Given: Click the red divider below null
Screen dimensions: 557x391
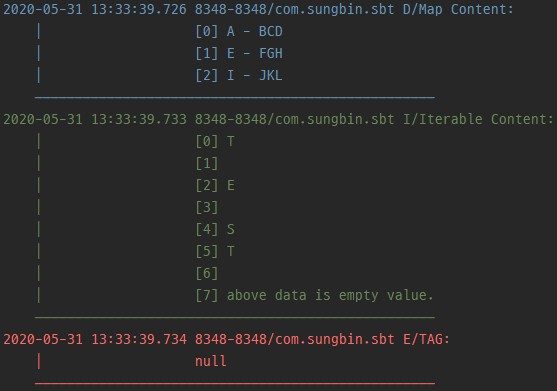Looking at the screenshot, I should [x=235, y=383].
